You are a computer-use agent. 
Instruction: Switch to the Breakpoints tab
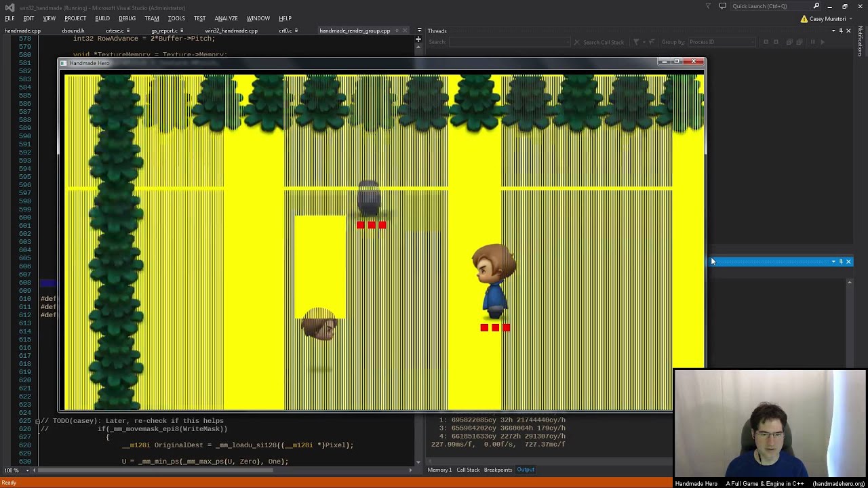tap(498, 470)
